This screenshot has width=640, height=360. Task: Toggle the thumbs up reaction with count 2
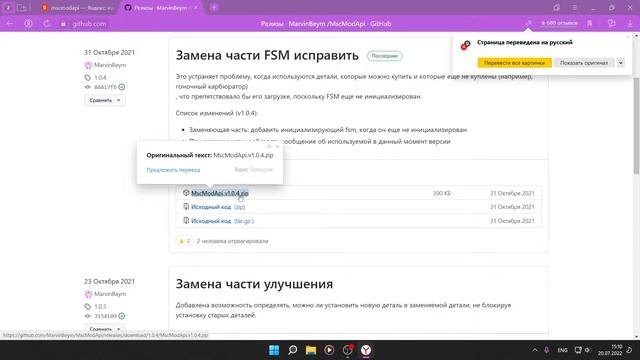pos(184,241)
